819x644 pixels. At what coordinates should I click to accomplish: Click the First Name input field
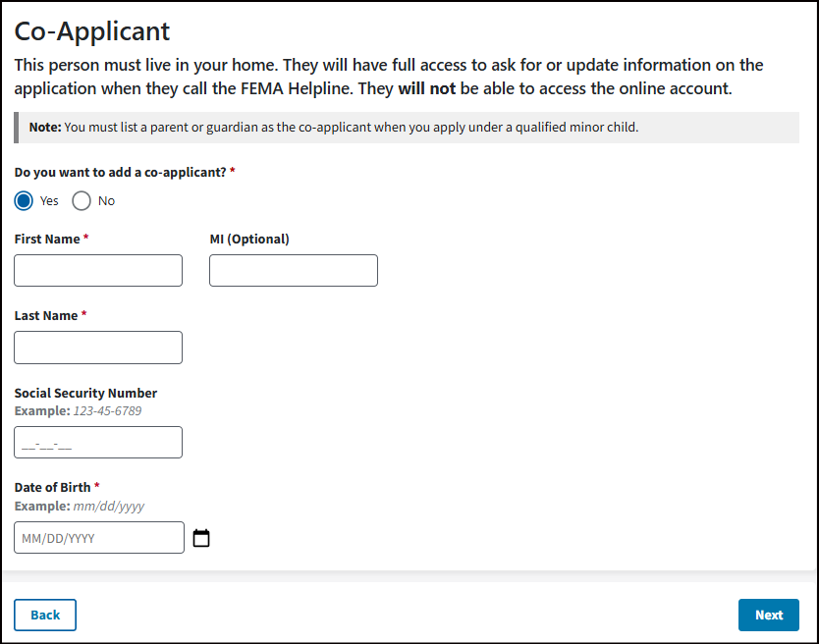click(x=98, y=271)
